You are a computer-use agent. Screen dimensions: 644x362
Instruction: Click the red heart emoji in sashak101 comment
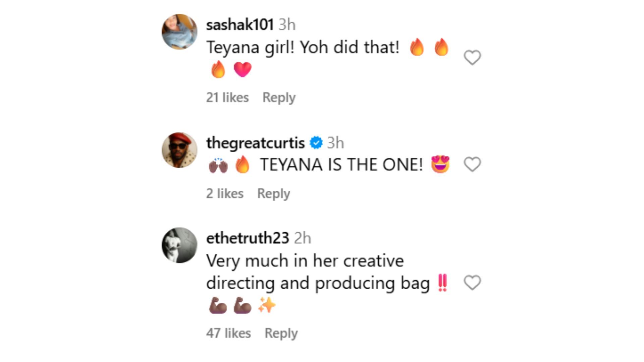pos(242,70)
